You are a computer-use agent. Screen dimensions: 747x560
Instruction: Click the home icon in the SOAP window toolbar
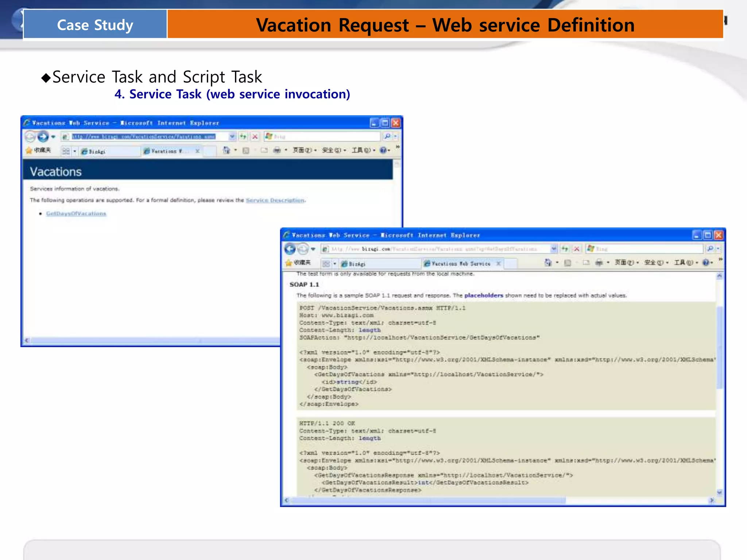[x=548, y=262]
